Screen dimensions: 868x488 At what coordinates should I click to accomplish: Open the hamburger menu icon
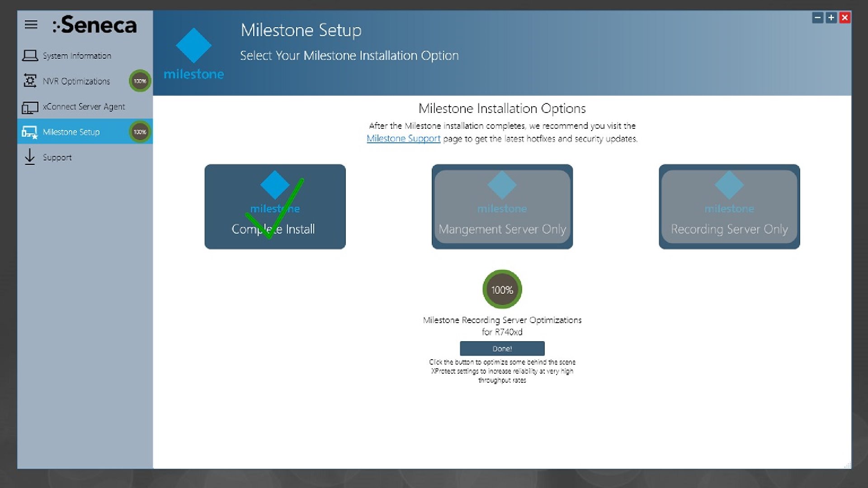31,24
